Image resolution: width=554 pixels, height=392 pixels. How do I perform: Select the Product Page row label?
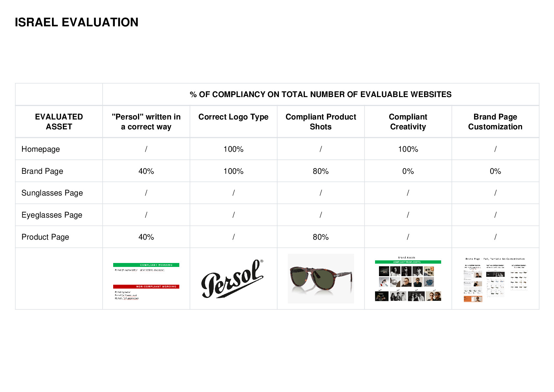45,237
